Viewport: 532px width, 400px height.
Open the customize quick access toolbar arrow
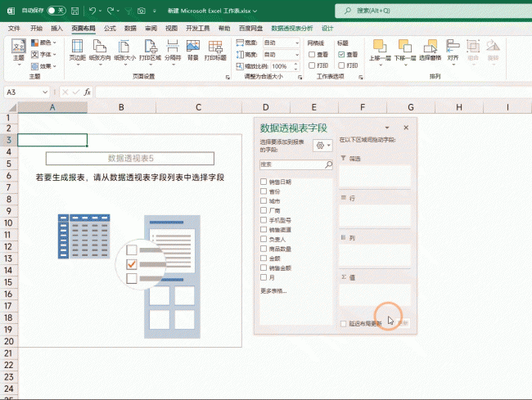point(155,11)
